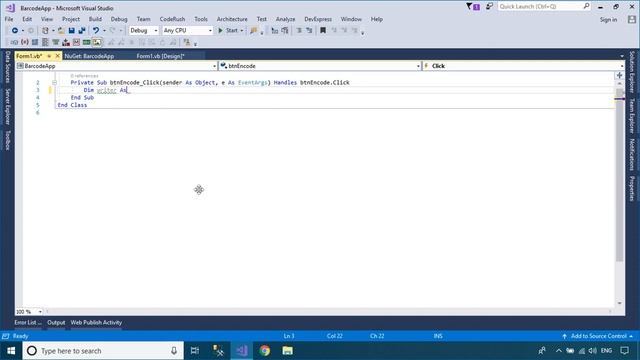Open Windows Task View
The width and height of the screenshot is (640, 360).
click(x=195, y=351)
